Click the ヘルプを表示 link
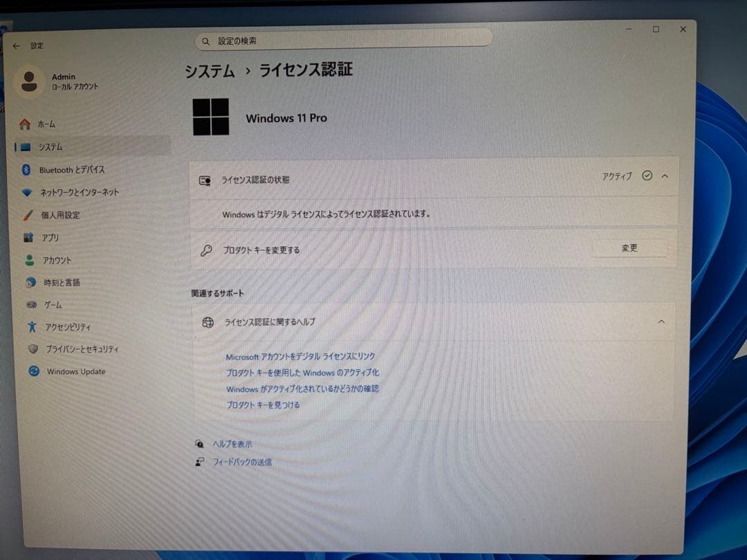Screen dimensions: 747x560 (232, 444)
